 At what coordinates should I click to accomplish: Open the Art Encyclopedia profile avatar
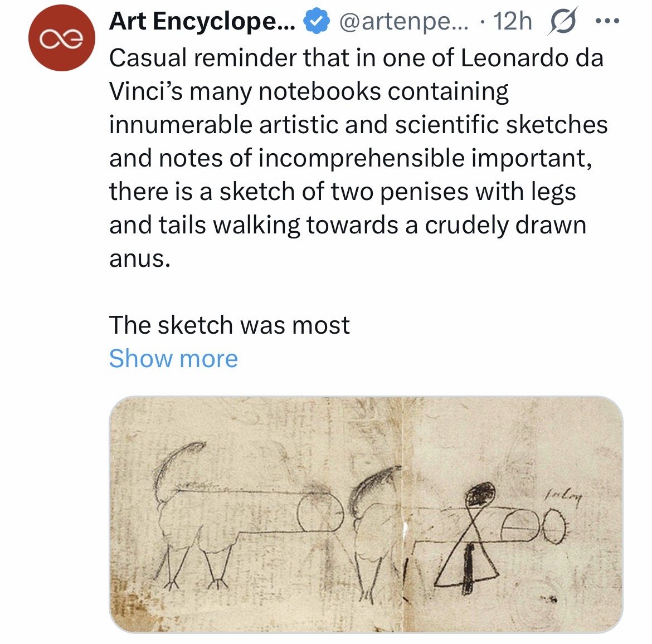(x=62, y=38)
